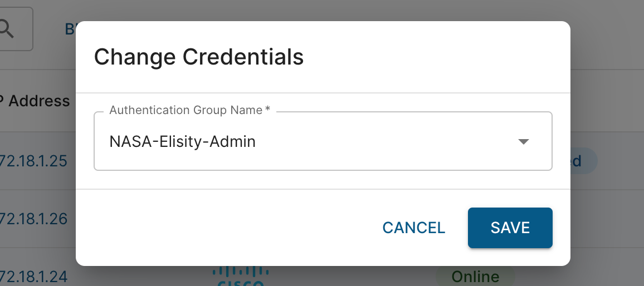Save the changed credentials
The width and height of the screenshot is (644, 286).
[x=510, y=228]
